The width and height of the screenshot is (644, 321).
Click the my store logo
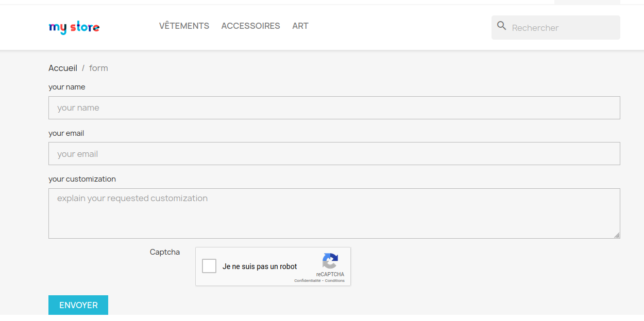coord(74,27)
